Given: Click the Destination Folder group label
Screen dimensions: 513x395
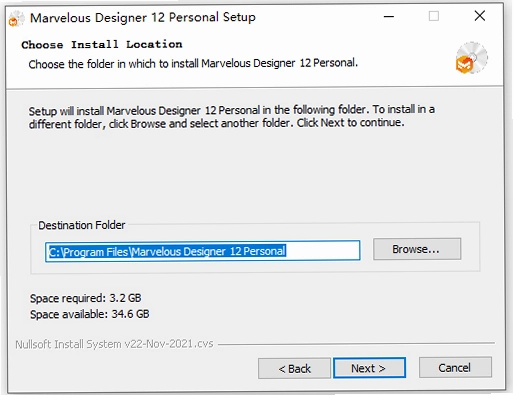Looking at the screenshot, I should coord(82,225).
